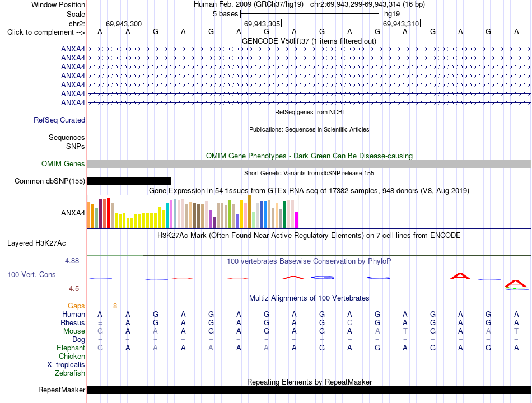532x403 pixels.
Task: Click the H3K27Ac Mark track title
Action: pyautogui.click(x=309, y=236)
